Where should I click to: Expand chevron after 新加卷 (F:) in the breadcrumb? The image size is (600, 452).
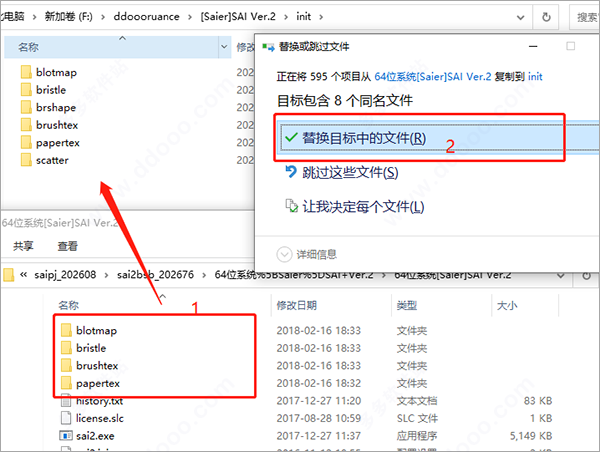point(103,17)
